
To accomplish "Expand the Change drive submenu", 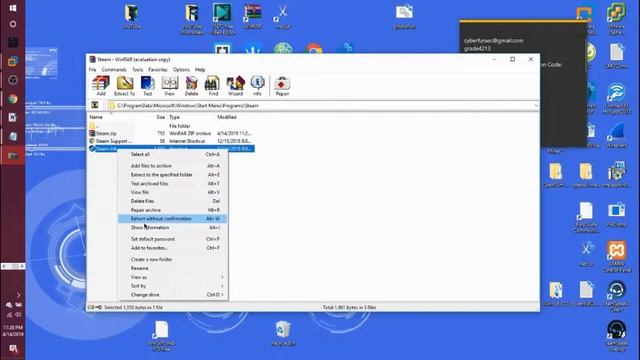I will pyautogui.click(x=173, y=295).
